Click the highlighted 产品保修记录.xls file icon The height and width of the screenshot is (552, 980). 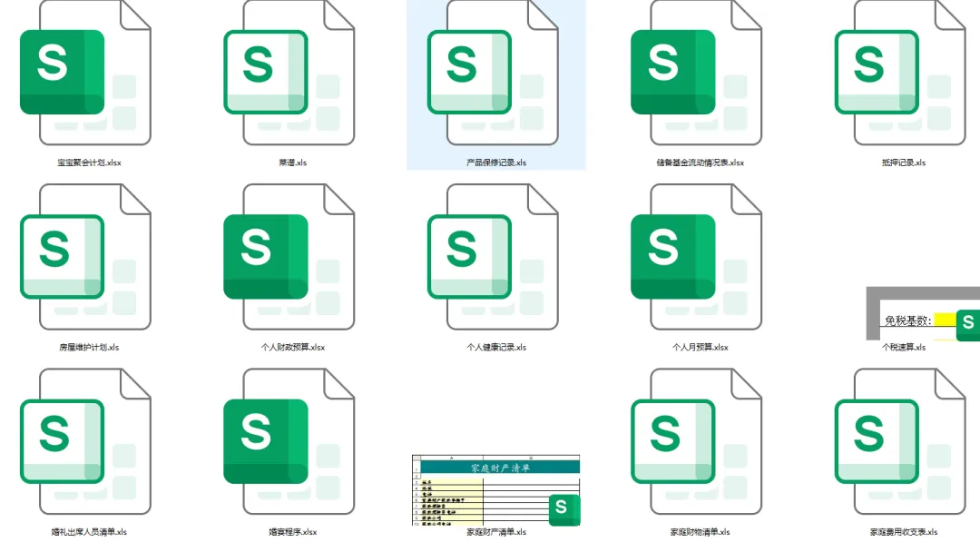tap(493, 73)
